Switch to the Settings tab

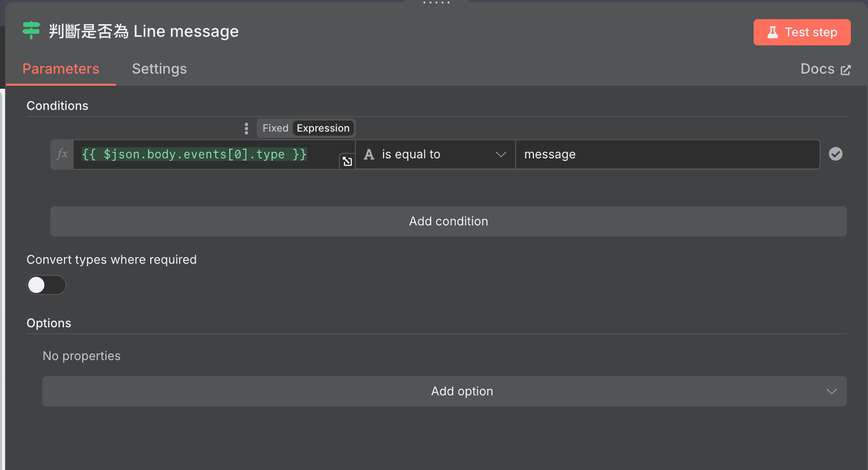(159, 69)
